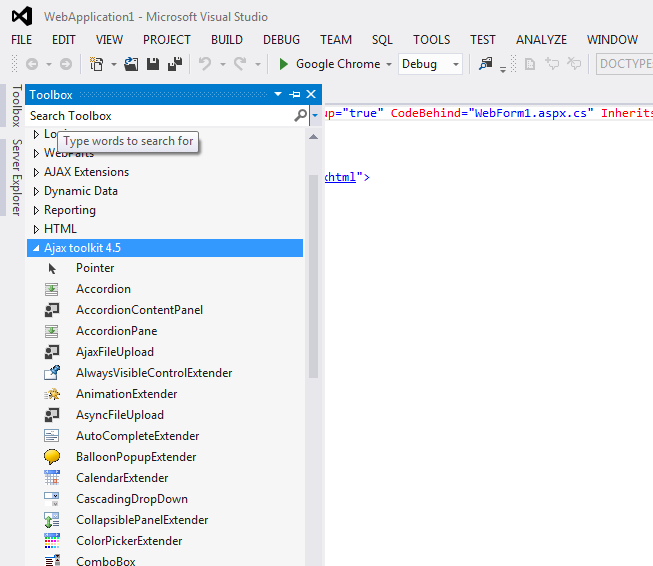
Task: Start debugging with green play icon
Action: click(x=284, y=64)
